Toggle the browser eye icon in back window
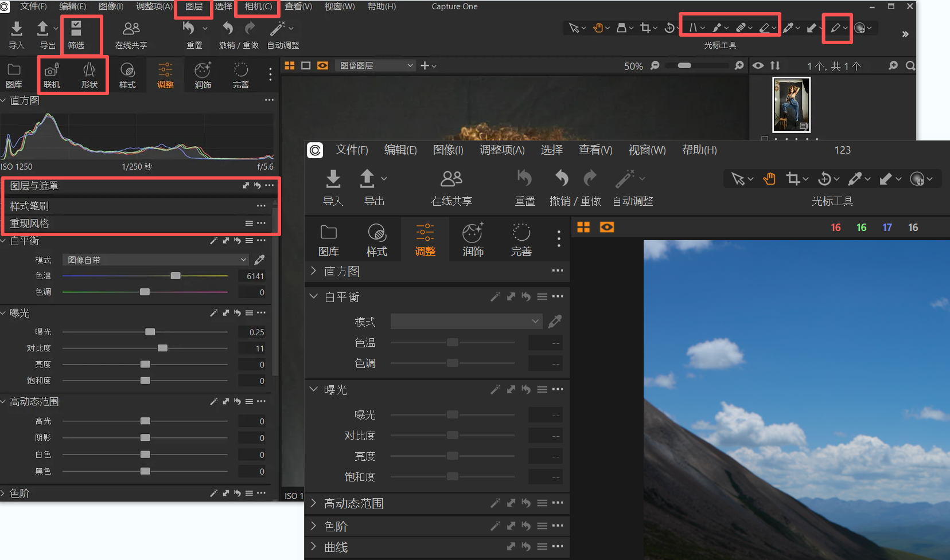 (x=758, y=65)
